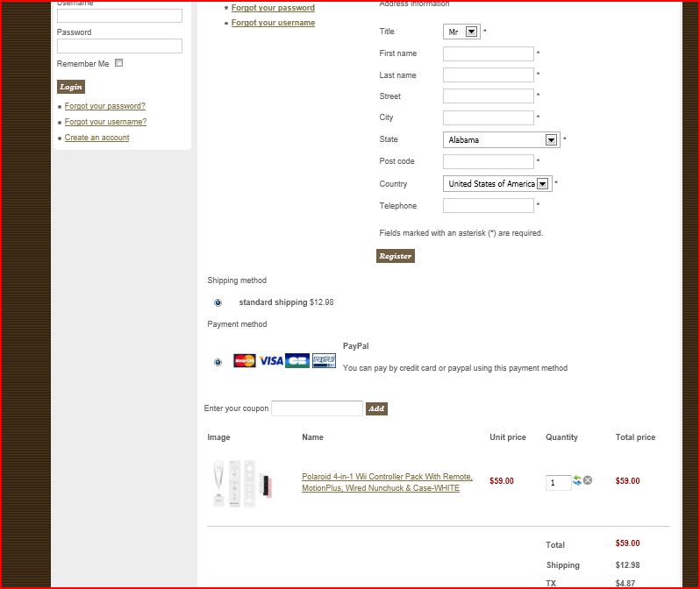Click the Quantity column header
This screenshot has width=700, height=589.
(561, 437)
